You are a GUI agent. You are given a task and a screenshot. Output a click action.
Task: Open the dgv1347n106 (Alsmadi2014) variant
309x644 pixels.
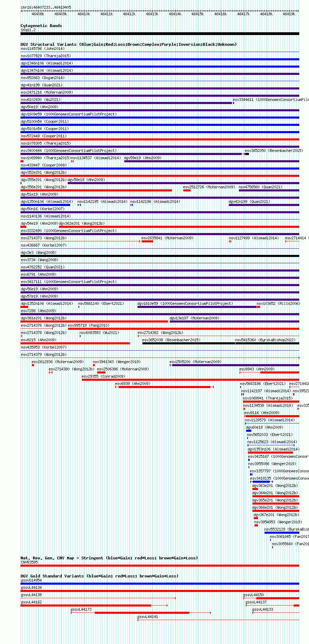[x=47, y=70]
